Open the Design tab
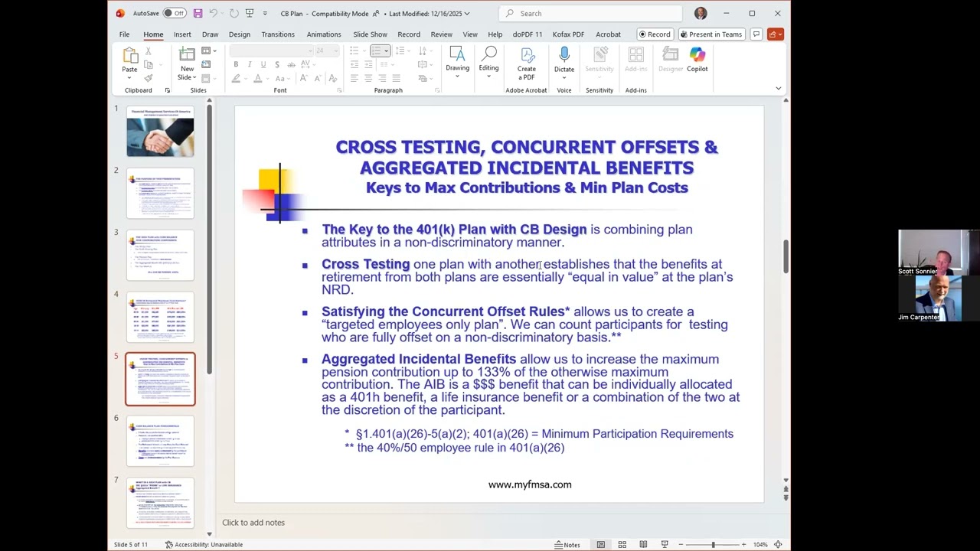The image size is (980, 551). tap(240, 34)
